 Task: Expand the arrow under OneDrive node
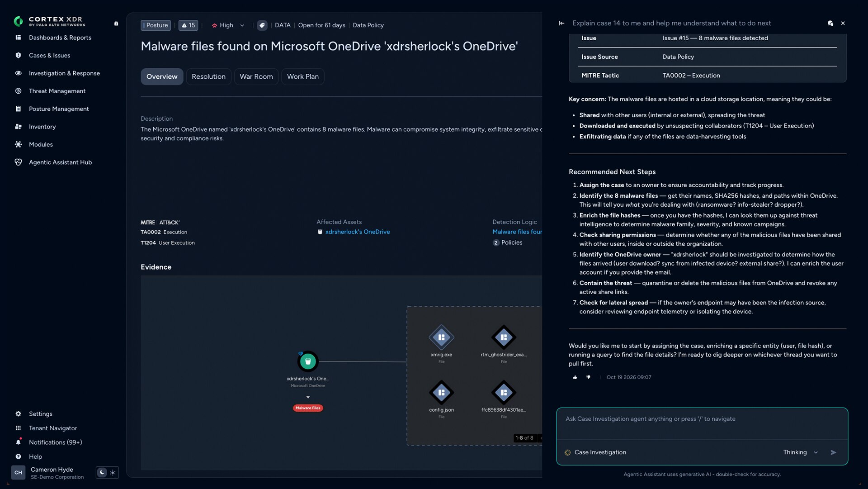[x=308, y=397]
